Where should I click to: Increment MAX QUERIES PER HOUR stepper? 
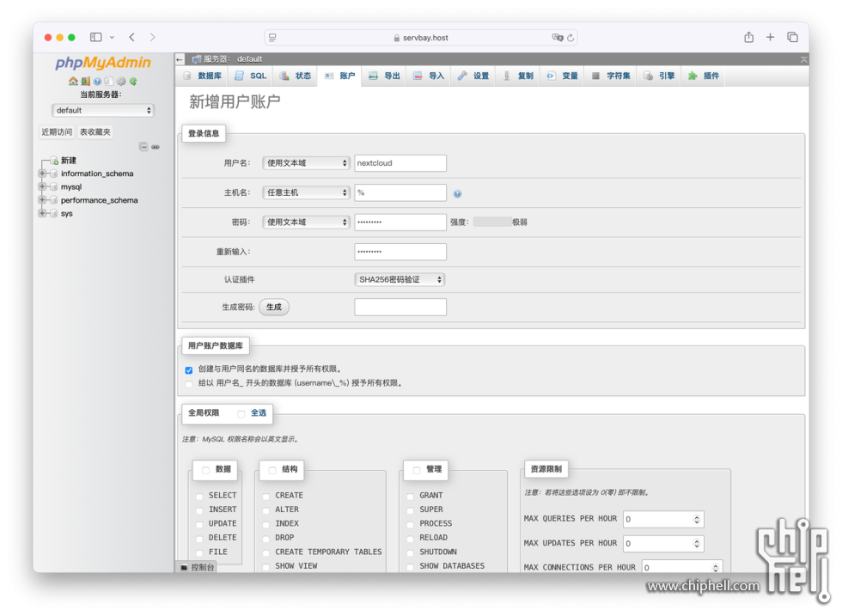(697, 517)
